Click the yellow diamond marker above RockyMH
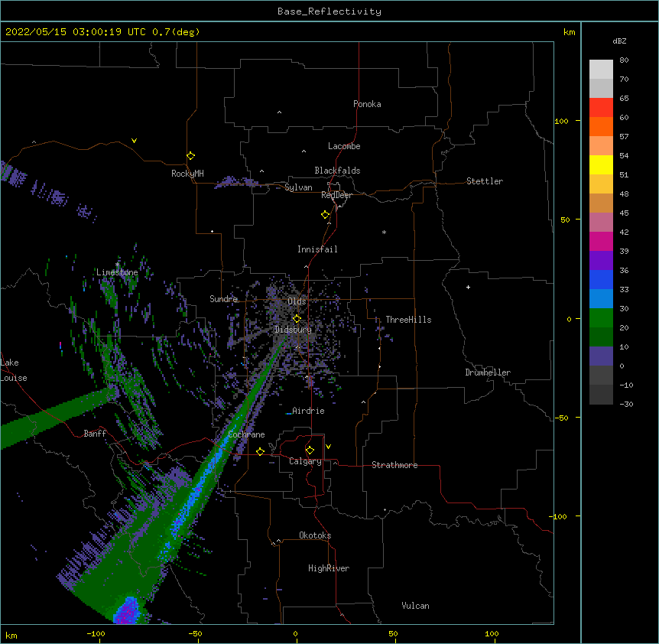Viewport: 659px width, 644px height. [x=191, y=156]
